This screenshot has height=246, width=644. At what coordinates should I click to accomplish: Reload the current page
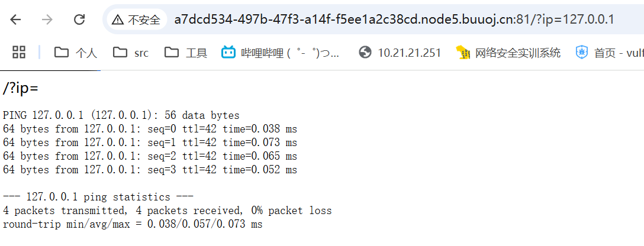[x=79, y=20]
